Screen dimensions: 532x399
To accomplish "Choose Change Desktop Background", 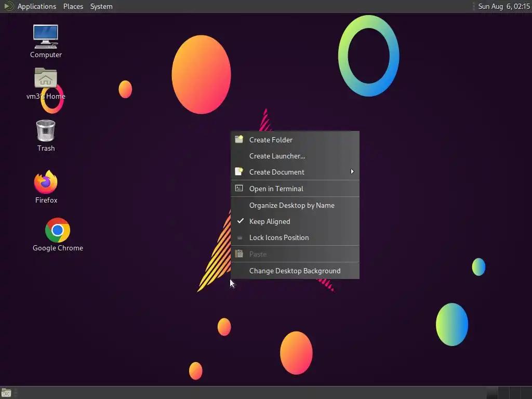I will (295, 271).
